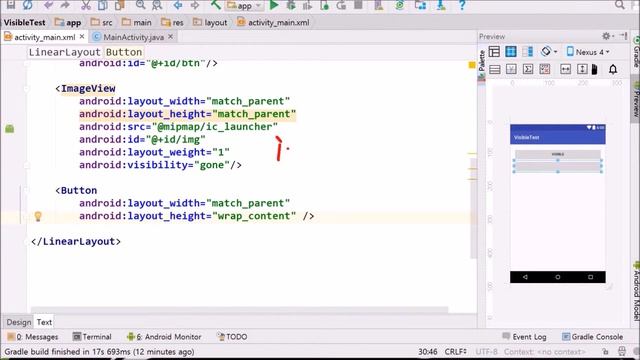Image resolution: width=640 pixels, height=360 pixels.
Task: Click the Android gutter icon beside src line
Action: tap(9, 129)
